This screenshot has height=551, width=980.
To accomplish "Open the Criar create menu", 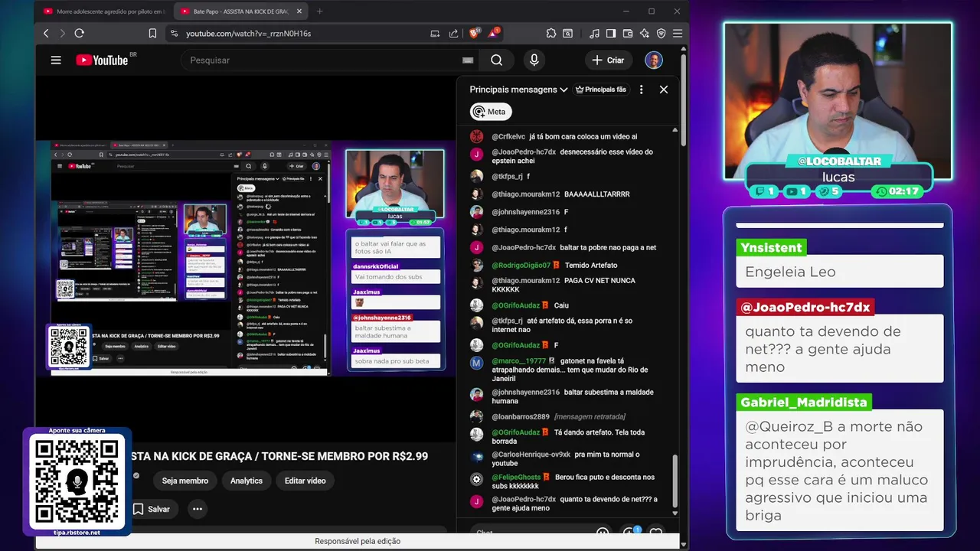I will [608, 60].
